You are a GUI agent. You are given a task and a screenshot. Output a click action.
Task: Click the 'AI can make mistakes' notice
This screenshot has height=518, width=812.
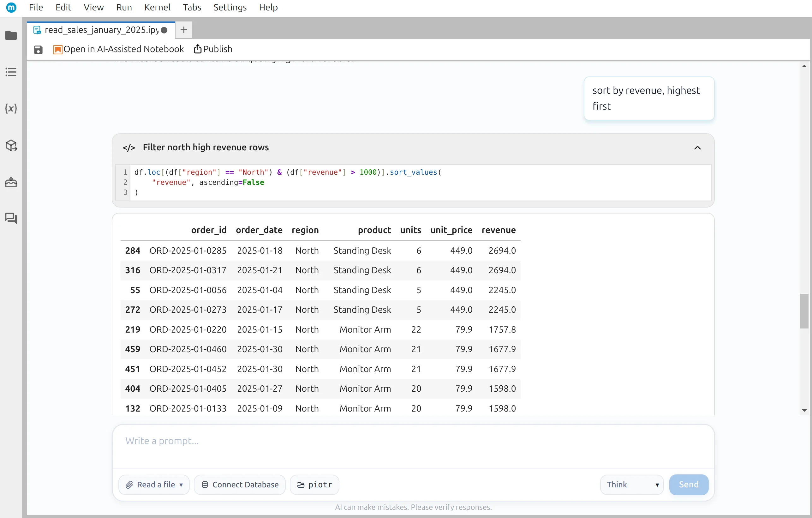tap(413, 507)
